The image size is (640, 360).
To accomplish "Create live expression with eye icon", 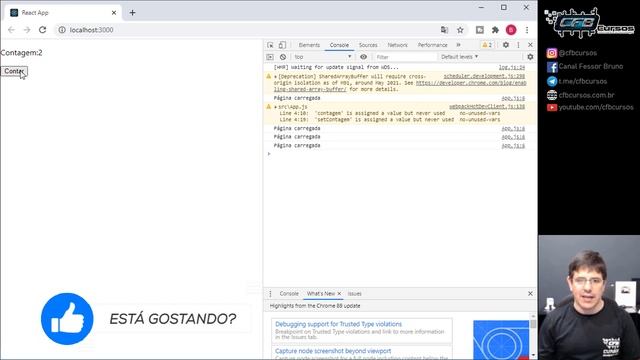I will click(x=363, y=57).
